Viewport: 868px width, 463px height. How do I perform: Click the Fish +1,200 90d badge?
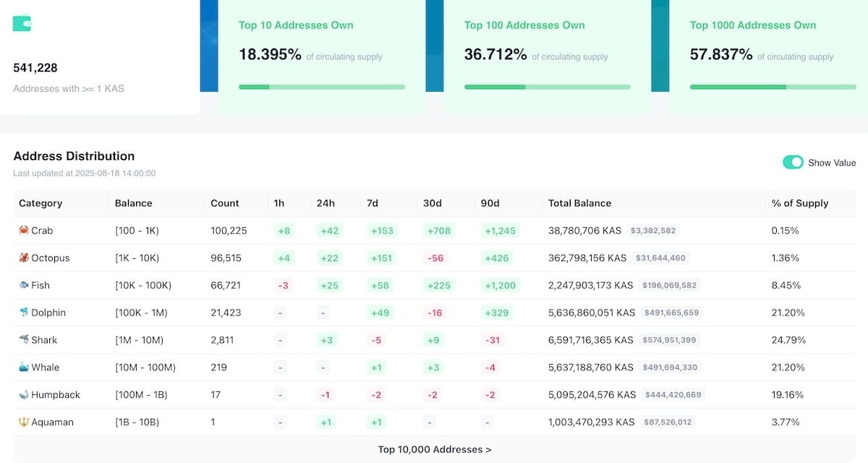pyautogui.click(x=500, y=286)
